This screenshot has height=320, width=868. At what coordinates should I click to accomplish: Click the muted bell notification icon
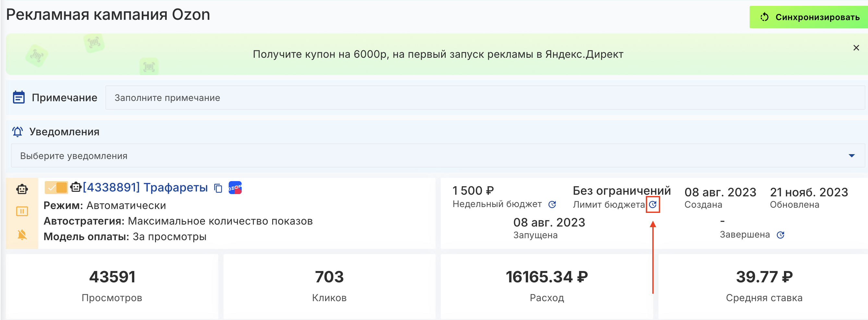[x=22, y=234]
